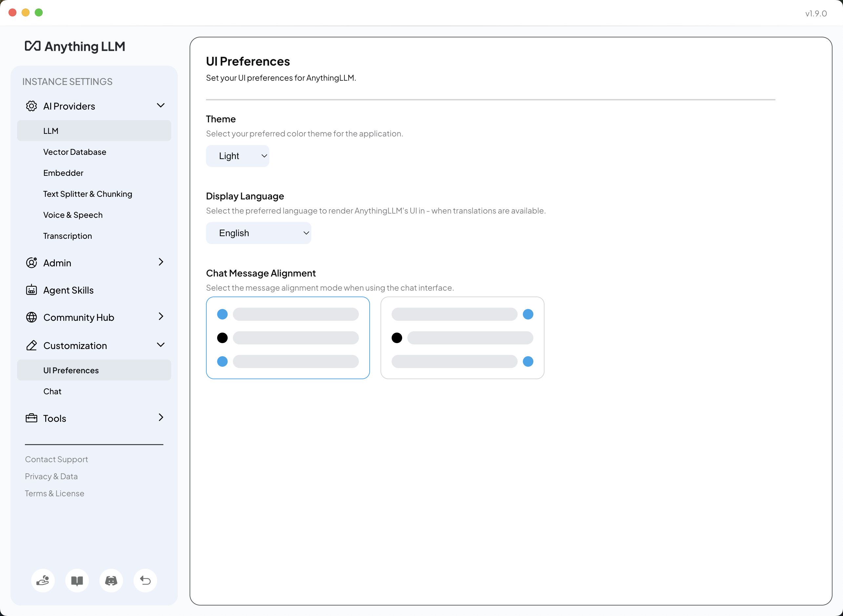Screen dimensions: 843x616
Task: Select UI Preferences in sidebar
Action: 94,370
